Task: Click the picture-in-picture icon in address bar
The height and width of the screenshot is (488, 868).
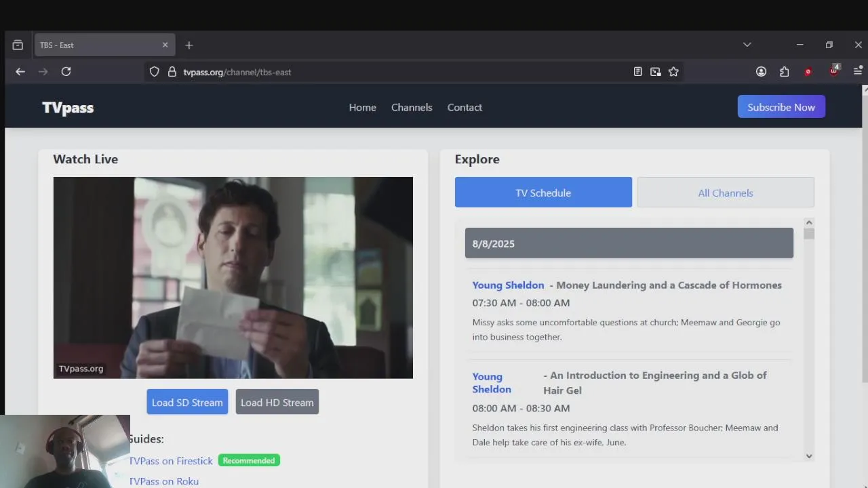Action: (655, 71)
